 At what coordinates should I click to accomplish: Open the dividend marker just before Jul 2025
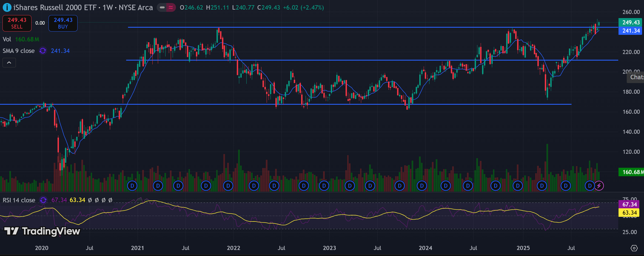point(566,186)
